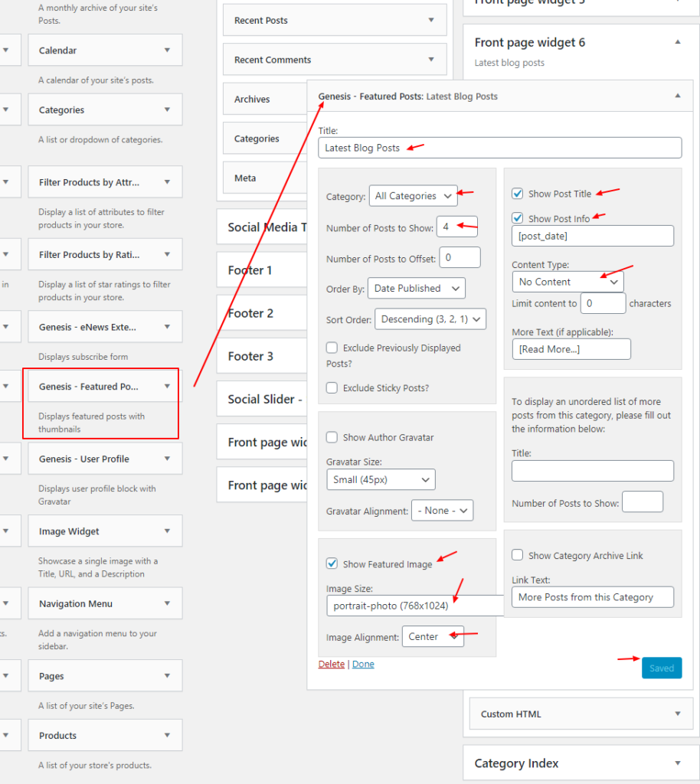The height and width of the screenshot is (784, 700).
Task: Click the Navigation Menu widget title
Action: coord(76,603)
